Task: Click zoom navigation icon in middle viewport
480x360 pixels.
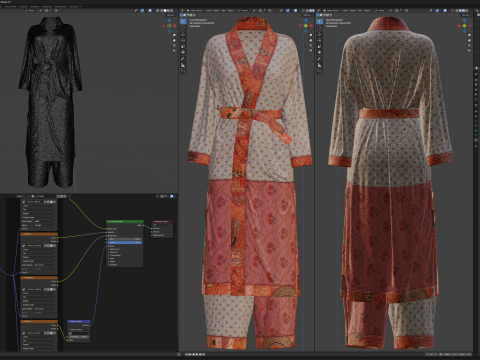Action: click(x=310, y=35)
